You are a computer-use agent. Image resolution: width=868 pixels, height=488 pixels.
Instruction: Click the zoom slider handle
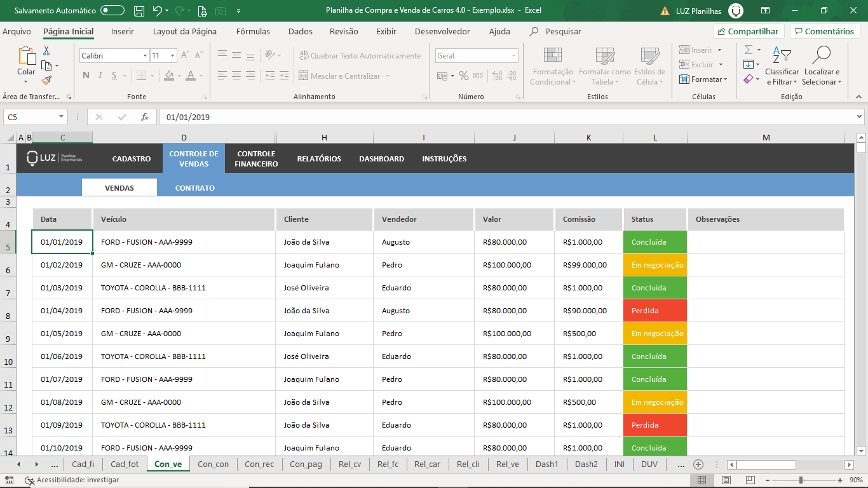coord(801,480)
